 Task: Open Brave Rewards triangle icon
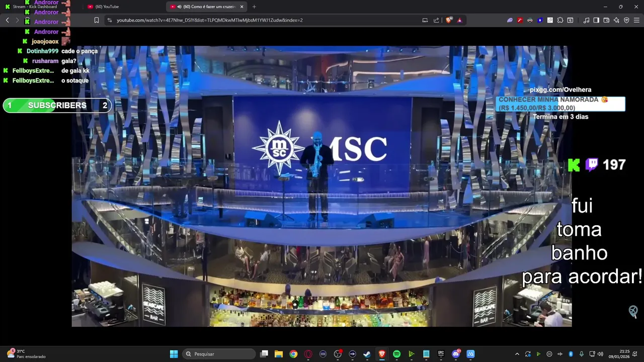tap(459, 20)
